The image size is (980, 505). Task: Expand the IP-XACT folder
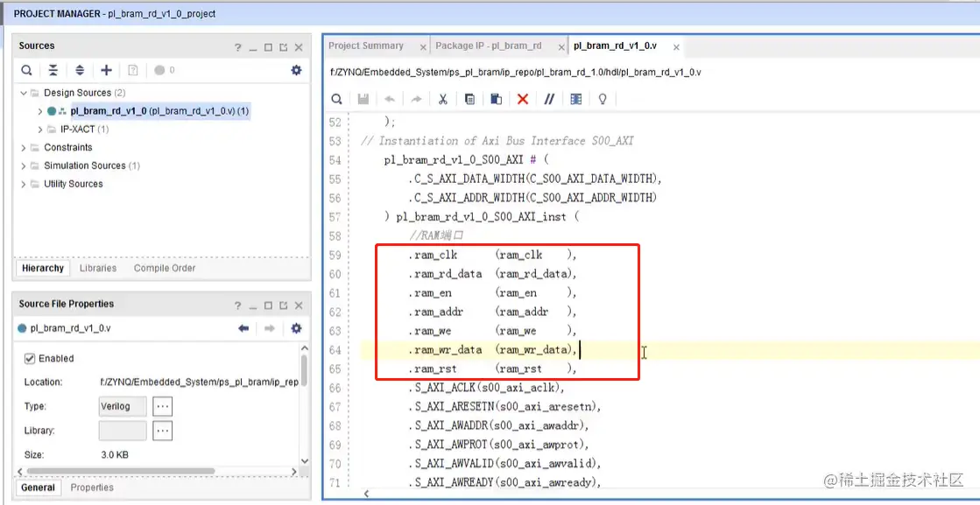40,130
